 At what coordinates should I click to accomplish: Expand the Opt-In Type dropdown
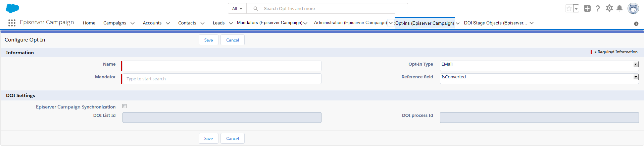coord(635,64)
